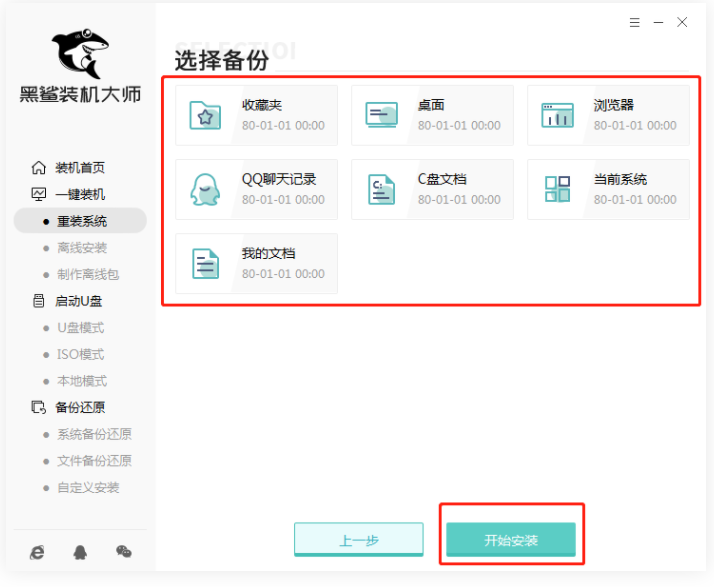Image resolution: width=714 pixels, height=587 pixels.
Task: Open the hamburger menu at top right
Action: coord(634,22)
